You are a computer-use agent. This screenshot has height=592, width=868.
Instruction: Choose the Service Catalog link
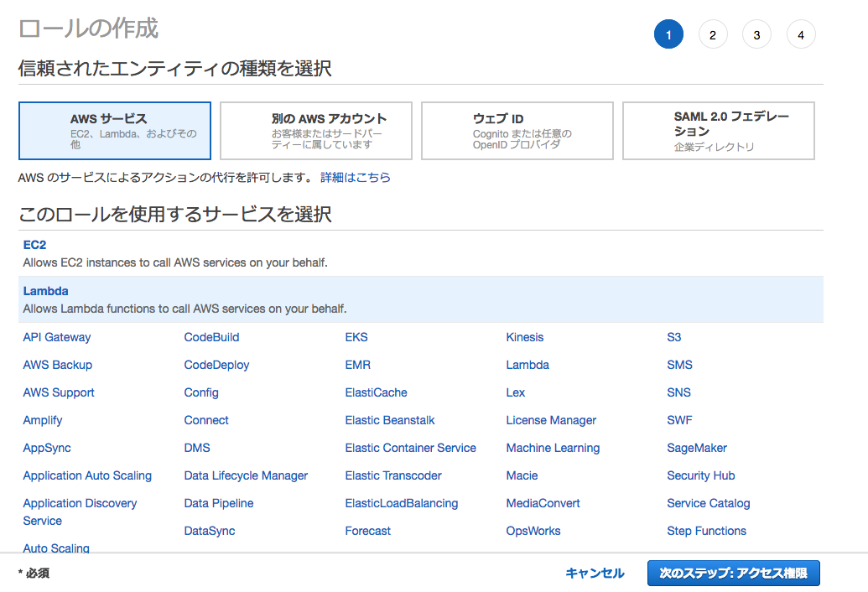[709, 503]
